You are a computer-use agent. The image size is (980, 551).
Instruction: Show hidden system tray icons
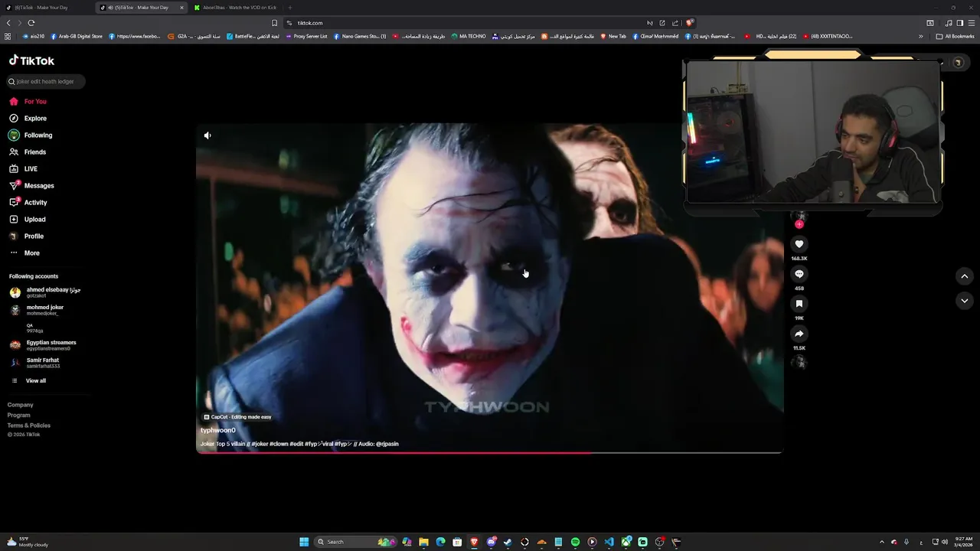coord(881,542)
